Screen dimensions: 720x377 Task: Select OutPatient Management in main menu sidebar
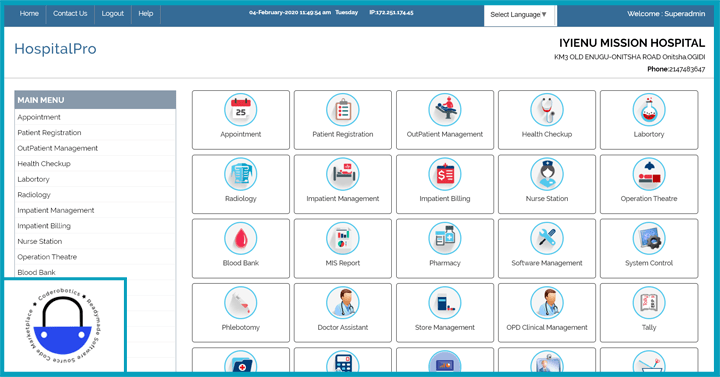[95, 148]
